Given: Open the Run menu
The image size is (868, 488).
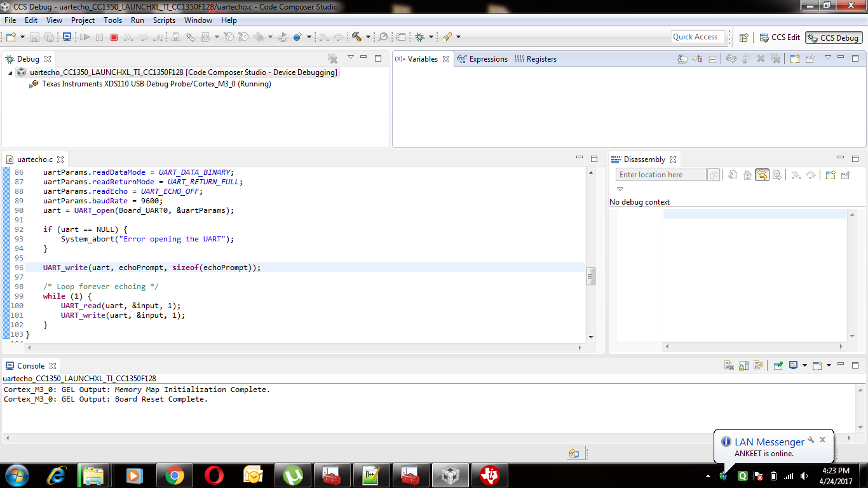Looking at the screenshot, I should coord(137,20).
